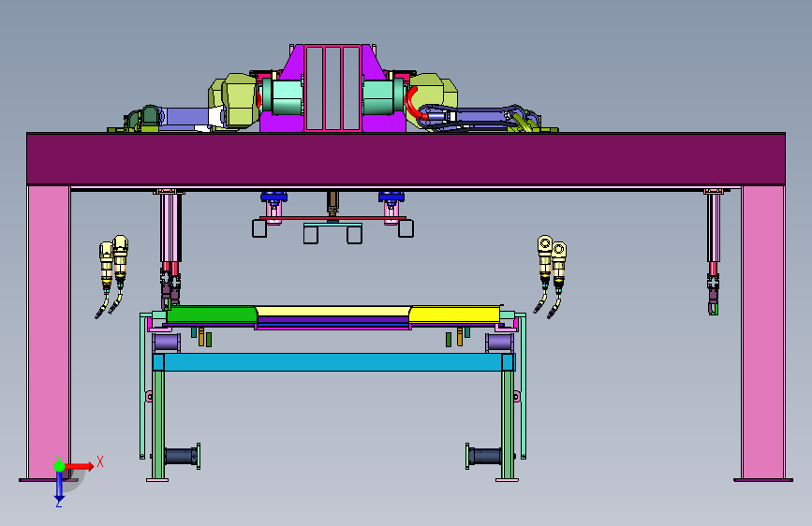
Task: Click the red X axis arrow of triad
Action: (80, 466)
